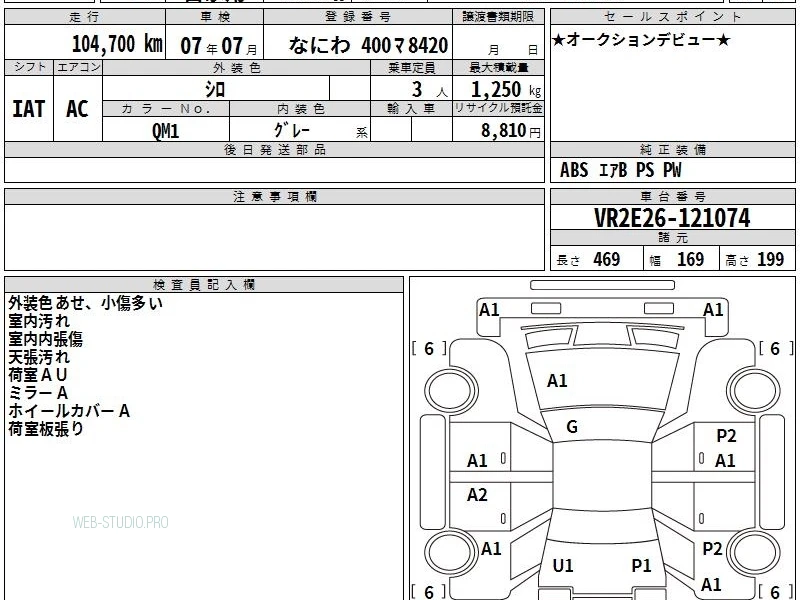Click the empty 注意事項欄 notes field

[274, 237]
